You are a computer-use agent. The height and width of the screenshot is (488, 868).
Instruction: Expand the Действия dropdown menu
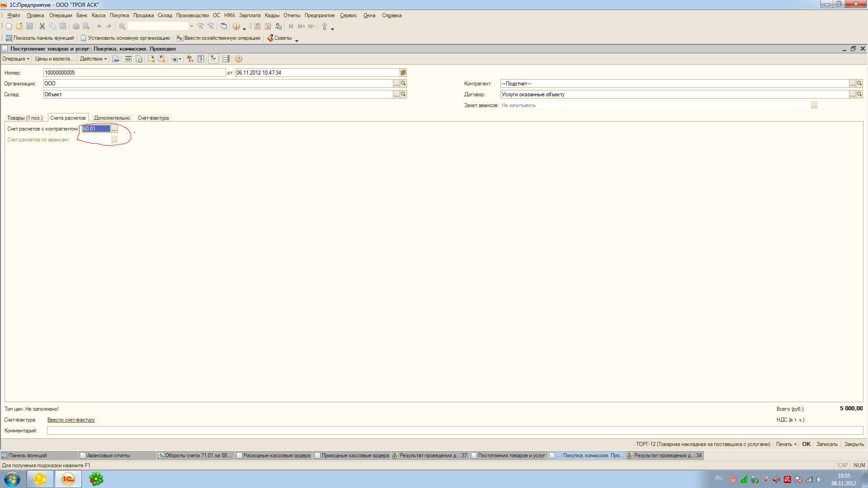93,59
